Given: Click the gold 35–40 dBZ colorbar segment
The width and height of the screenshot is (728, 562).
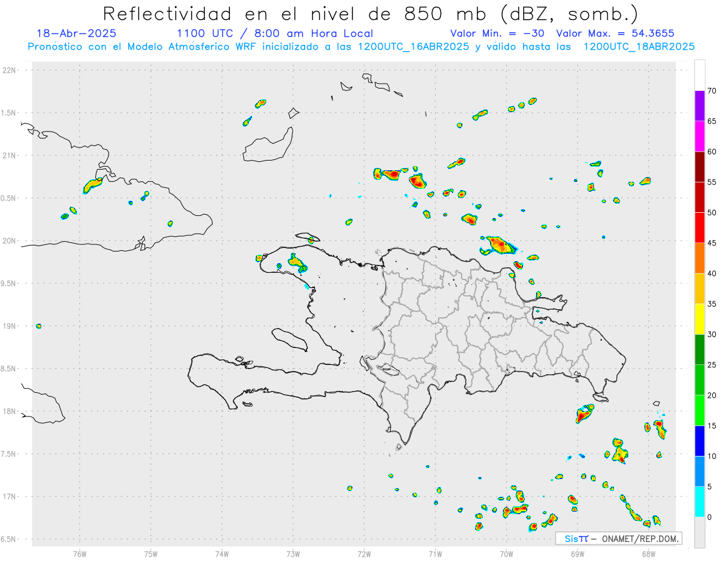Looking at the screenshot, I should coord(699,289).
